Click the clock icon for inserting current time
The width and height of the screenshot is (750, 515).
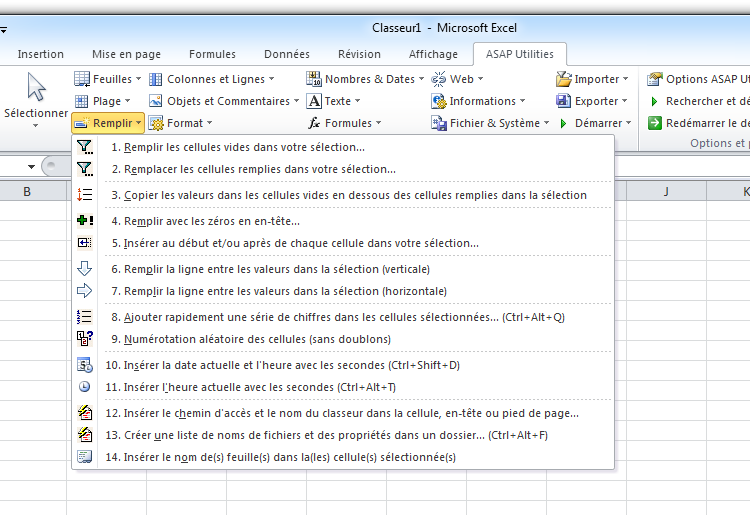(x=85, y=387)
